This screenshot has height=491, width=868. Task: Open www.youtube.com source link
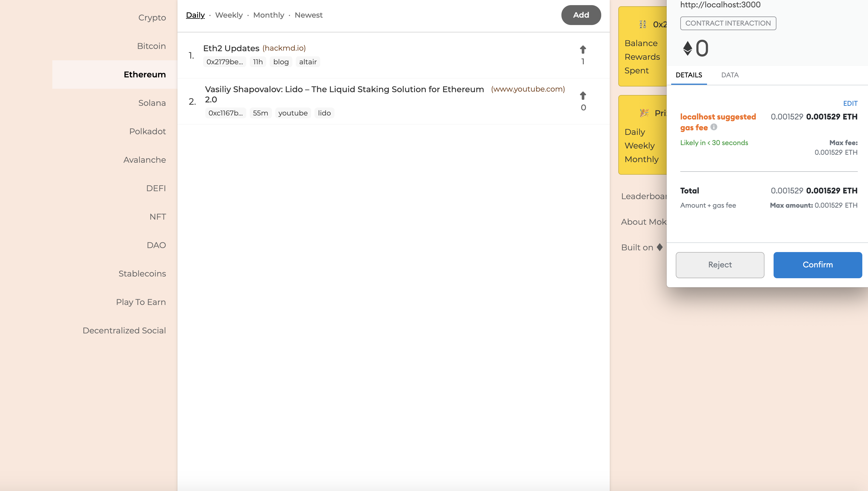(x=528, y=89)
